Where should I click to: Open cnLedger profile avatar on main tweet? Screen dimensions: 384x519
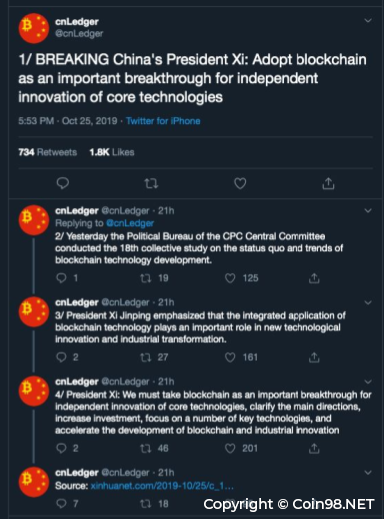[x=34, y=28]
